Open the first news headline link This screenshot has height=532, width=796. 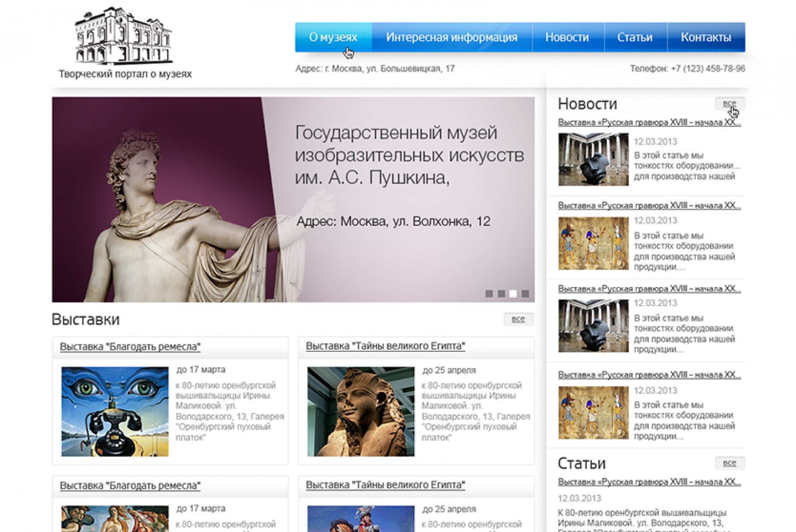tap(649, 122)
